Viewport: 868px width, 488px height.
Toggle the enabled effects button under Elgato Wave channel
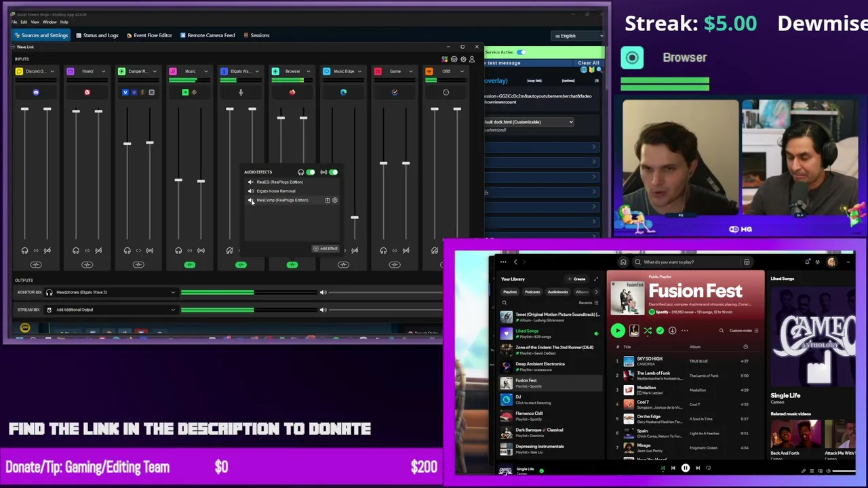pos(241,265)
